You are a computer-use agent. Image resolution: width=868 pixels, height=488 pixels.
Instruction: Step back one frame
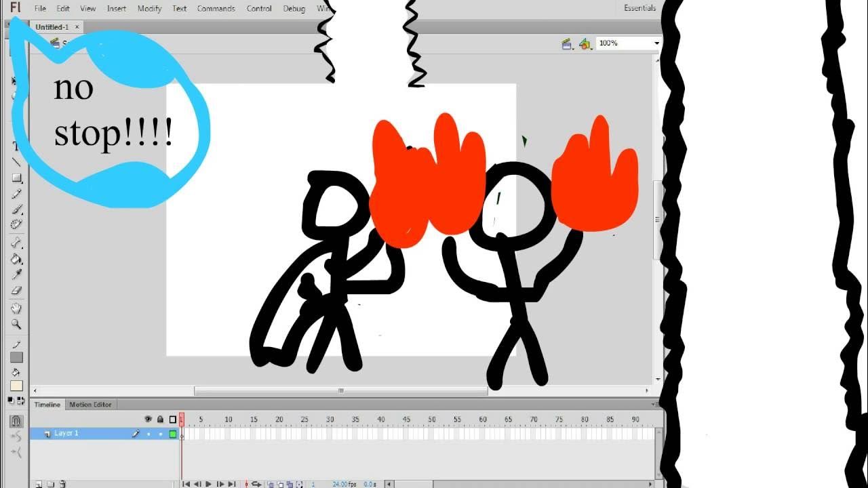[x=197, y=484]
